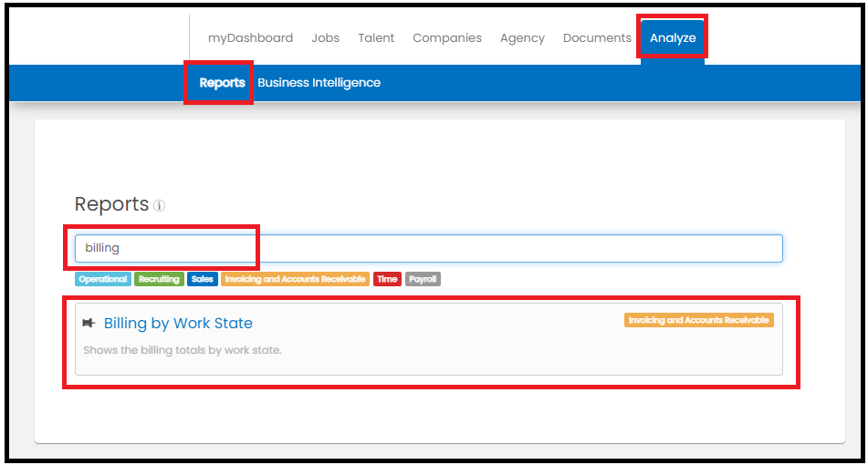The height and width of the screenshot is (465, 868).
Task: Click the description 'Shows the billing totals by work state.'
Action: pyautogui.click(x=183, y=350)
